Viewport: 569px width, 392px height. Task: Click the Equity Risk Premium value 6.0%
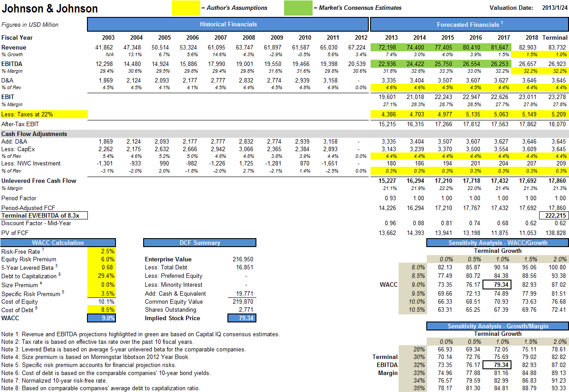coord(102,259)
